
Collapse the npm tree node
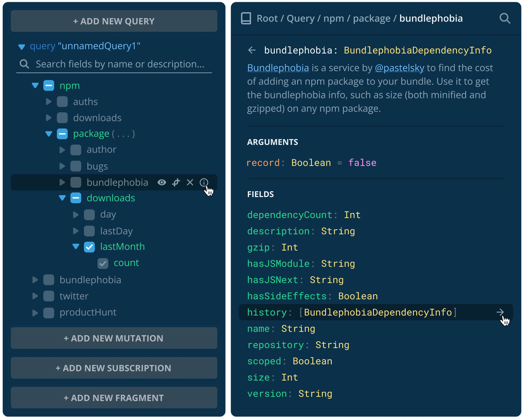pyautogui.click(x=35, y=85)
